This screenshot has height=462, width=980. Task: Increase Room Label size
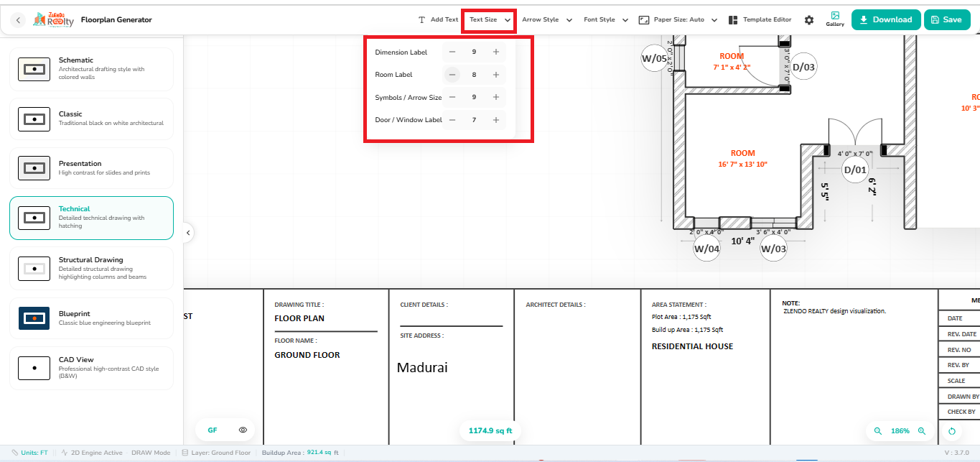tap(496, 75)
